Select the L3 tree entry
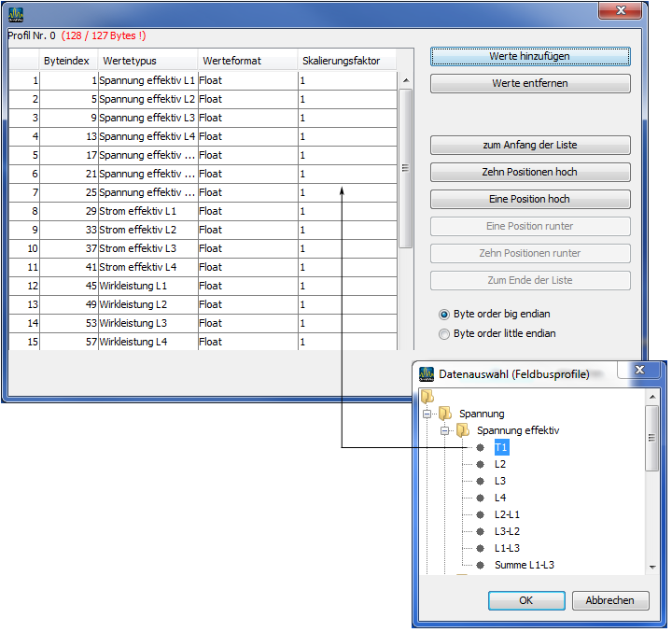Screen dimensions: 672x632 (500, 482)
